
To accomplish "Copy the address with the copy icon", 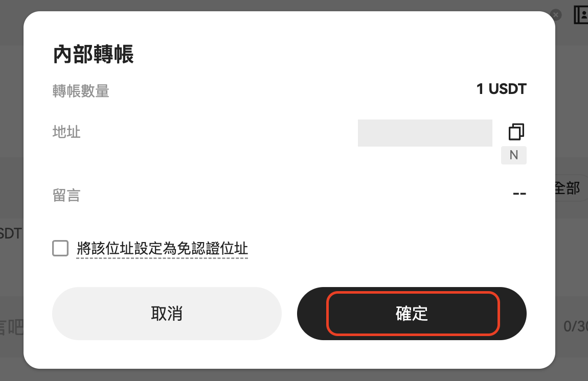I will [x=516, y=132].
